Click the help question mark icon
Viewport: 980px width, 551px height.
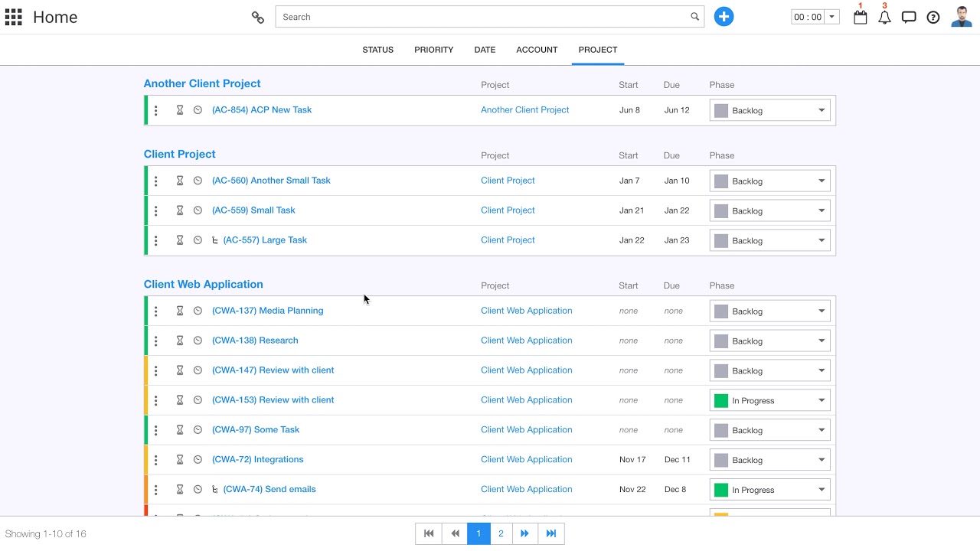coord(933,18)
